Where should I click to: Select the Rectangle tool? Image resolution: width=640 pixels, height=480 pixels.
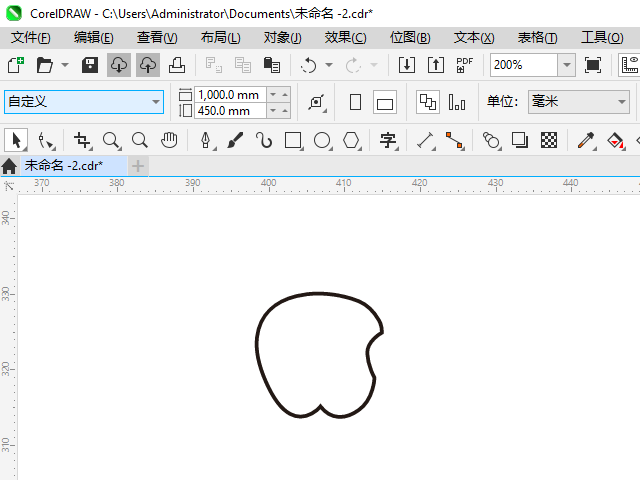pos(293,140)
